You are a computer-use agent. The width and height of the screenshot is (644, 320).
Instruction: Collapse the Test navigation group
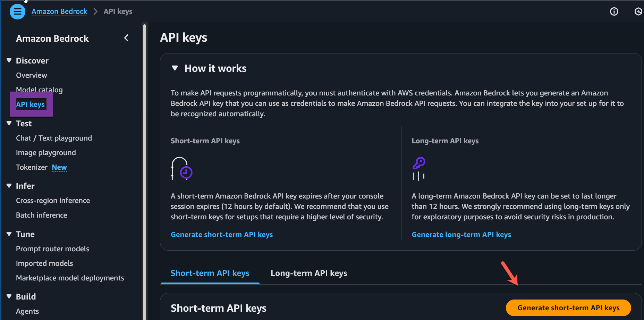coord(9,124)
